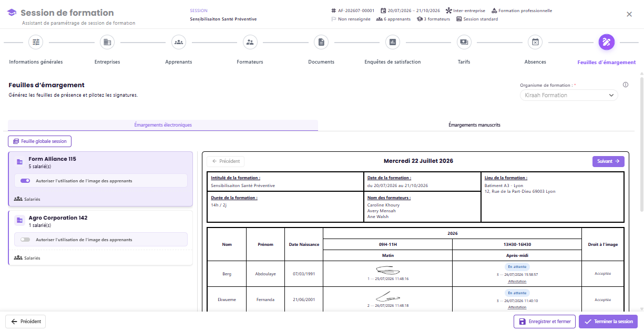Viewport: 644px width, 331px height.
Task: Switch to Émargements électroniques tab
Action: 163,125
